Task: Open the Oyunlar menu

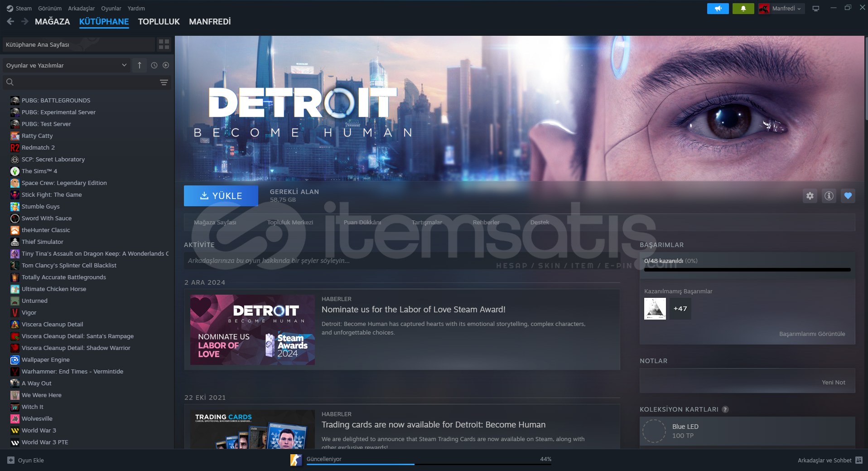Action: (x=111, y=9)
